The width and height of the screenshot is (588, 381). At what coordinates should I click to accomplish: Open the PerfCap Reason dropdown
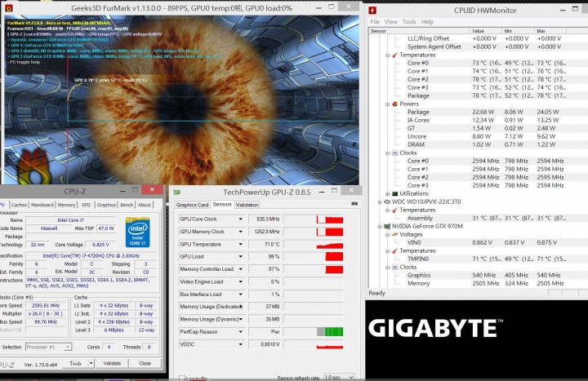coord(240,332)
